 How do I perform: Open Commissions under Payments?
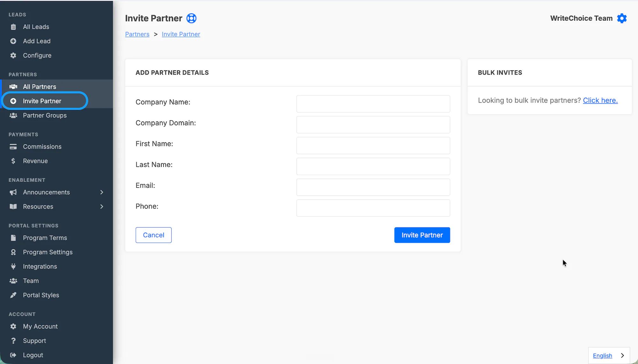point(42,147)
